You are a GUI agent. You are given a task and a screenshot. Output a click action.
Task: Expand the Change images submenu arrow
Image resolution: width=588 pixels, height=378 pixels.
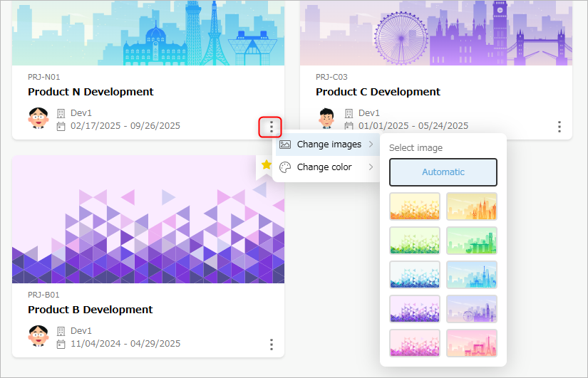point(371,145)
